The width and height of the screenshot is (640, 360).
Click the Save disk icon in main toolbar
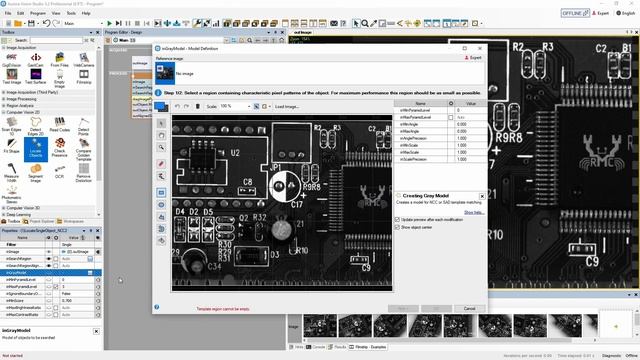pos(31,23)
